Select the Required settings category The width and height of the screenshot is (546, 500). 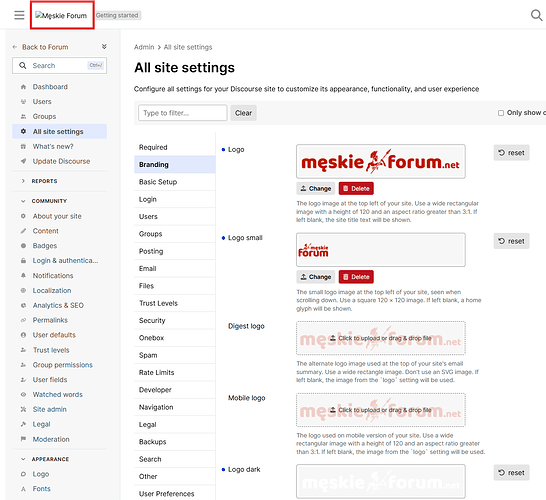point(174,147)
